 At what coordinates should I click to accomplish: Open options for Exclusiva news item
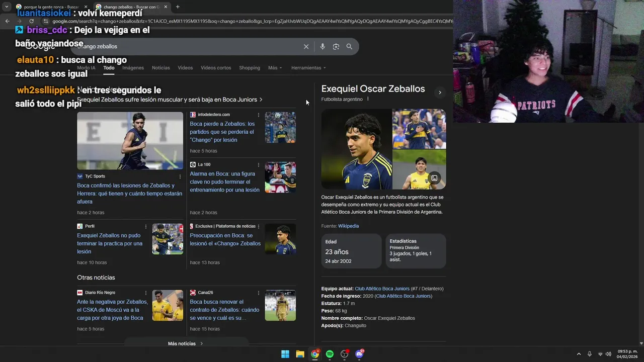pyautogui.click(x=259, y=226)
